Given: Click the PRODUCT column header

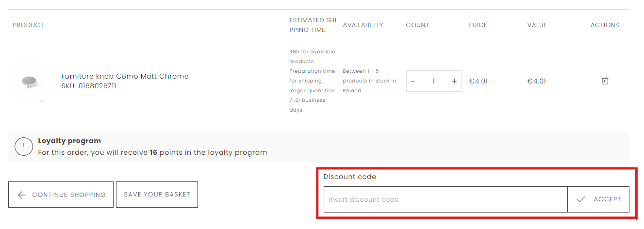Looking at the screenshot, I should click(28, 25).
